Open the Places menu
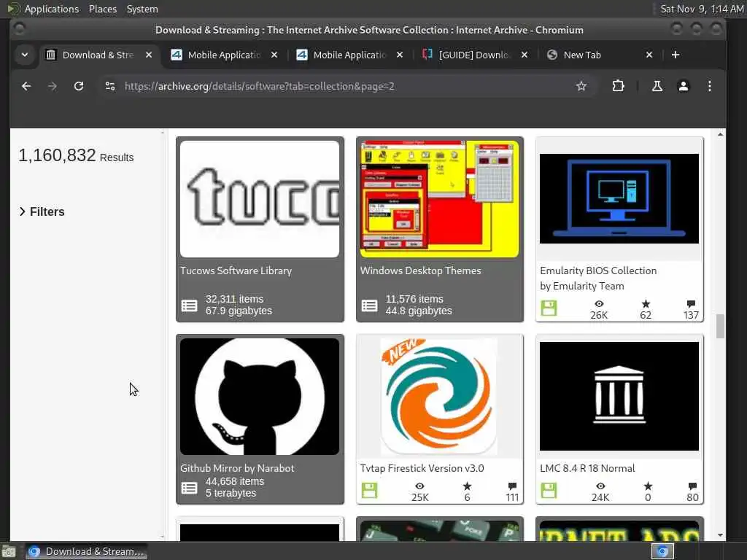The image size is (747, 560). (x=102, y=9)
